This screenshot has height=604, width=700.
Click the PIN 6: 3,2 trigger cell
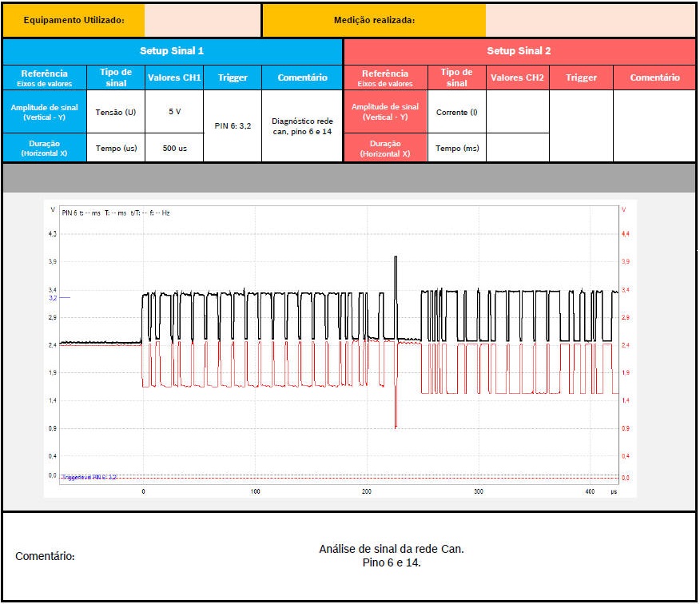click(233, 126)
